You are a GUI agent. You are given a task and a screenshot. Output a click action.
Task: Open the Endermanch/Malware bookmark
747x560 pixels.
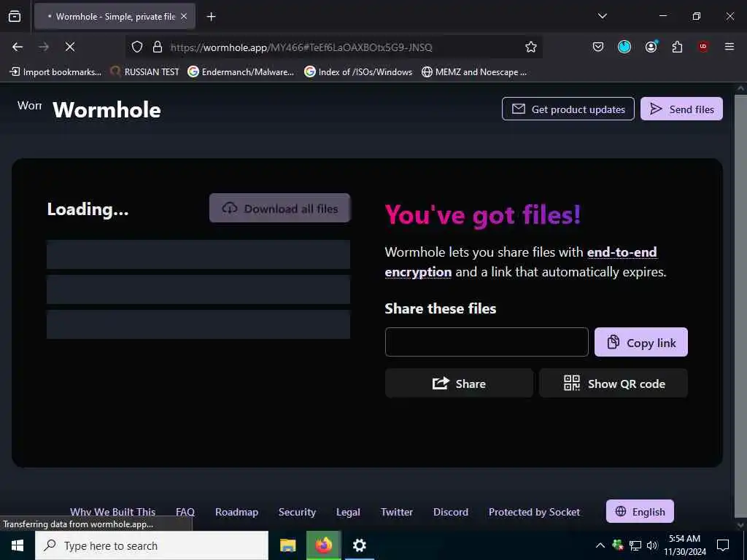point(241,72)
